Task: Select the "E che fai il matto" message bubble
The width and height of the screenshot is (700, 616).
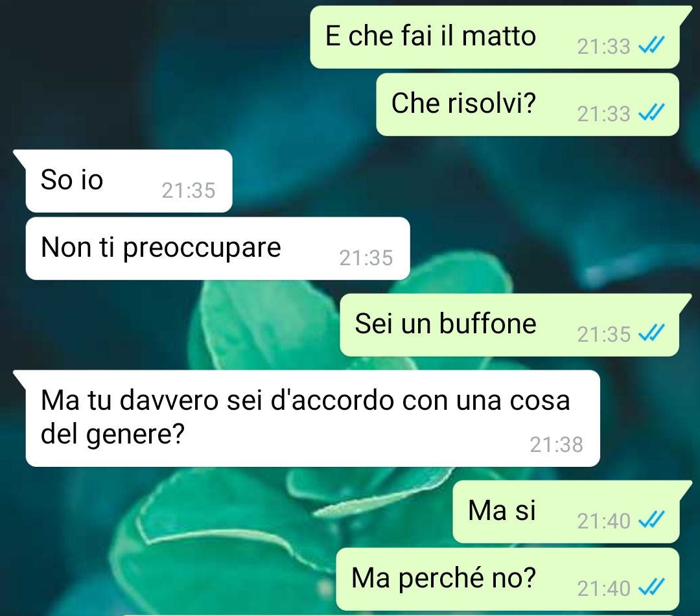Action: (x=495, y=37)
